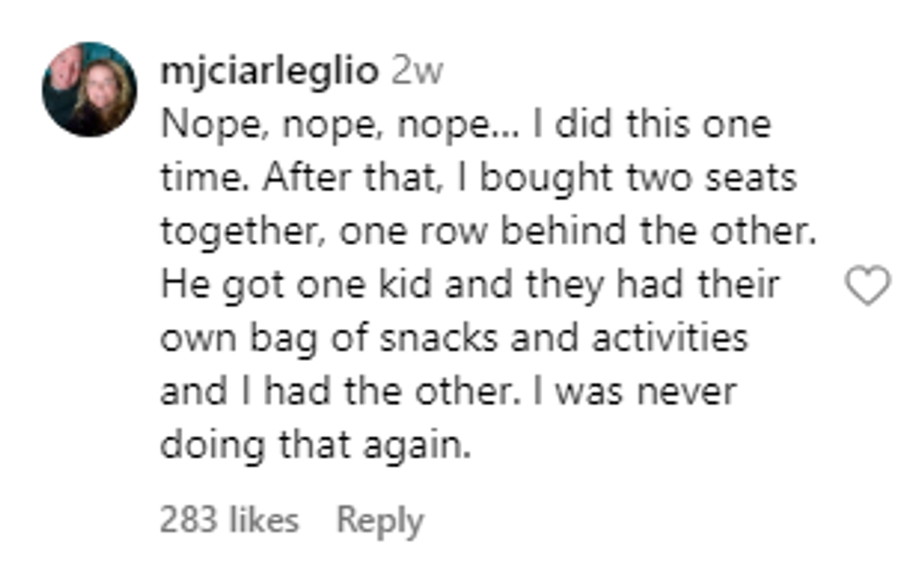Open the mjciarleglio username profile link
This screenshot has width=924, height=573.
[x=269, y=72]
